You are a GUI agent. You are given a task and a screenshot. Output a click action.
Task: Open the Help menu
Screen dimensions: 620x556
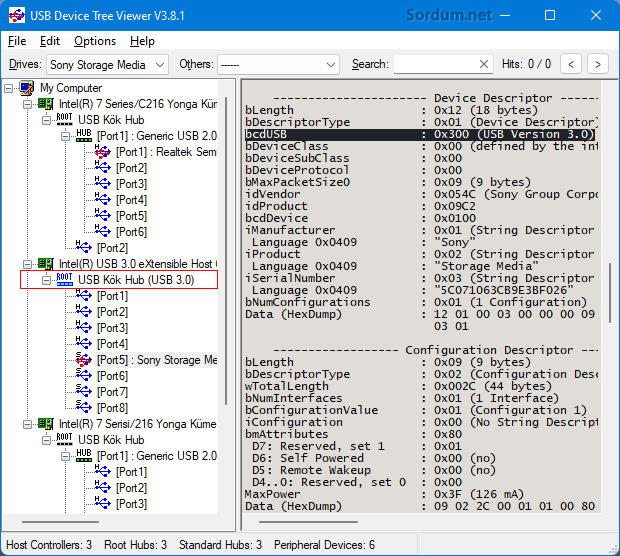pyautogui.click(x=142, y=41)
